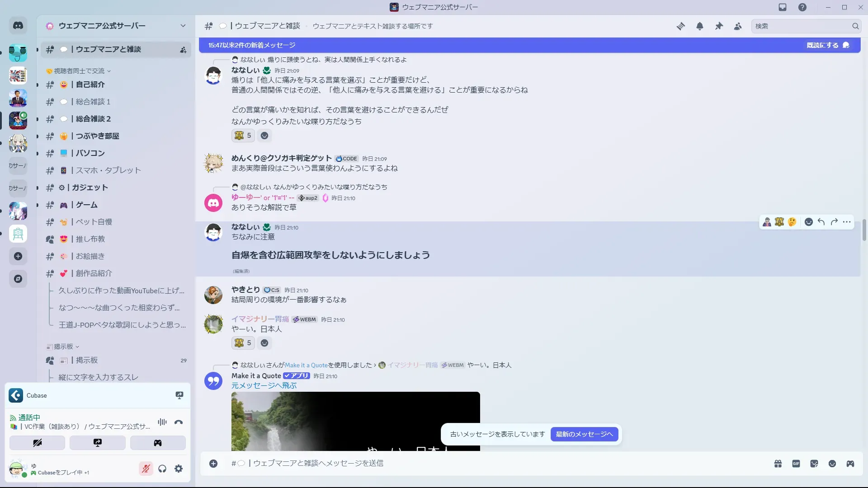868x488 pixels.
Task: Open pinned messages pin icon
Action: 719,26
